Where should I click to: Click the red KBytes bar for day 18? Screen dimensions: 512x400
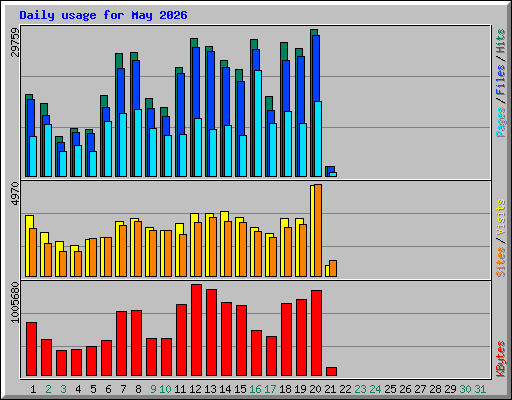(x=287, y=340)
